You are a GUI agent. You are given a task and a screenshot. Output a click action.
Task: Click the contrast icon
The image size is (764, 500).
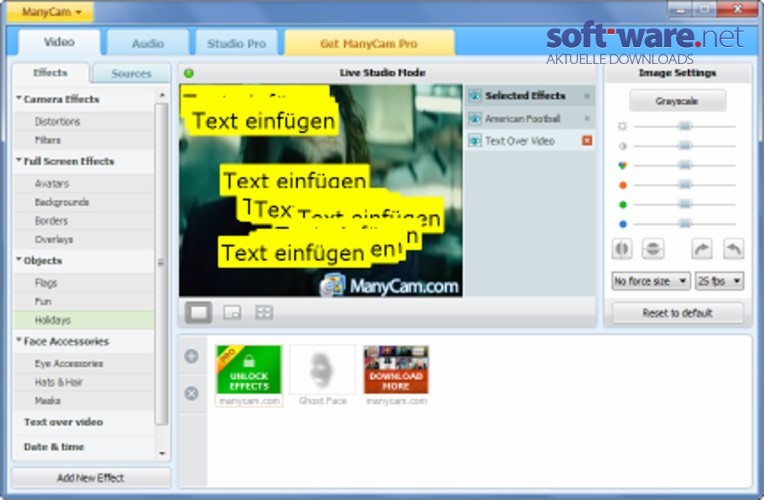tap(622, 146)
